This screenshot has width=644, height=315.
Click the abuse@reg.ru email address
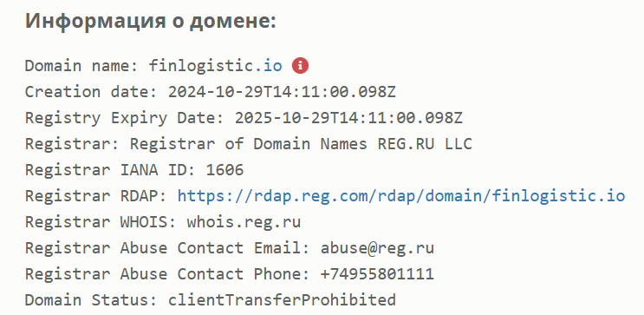click(x=377, y=248)
